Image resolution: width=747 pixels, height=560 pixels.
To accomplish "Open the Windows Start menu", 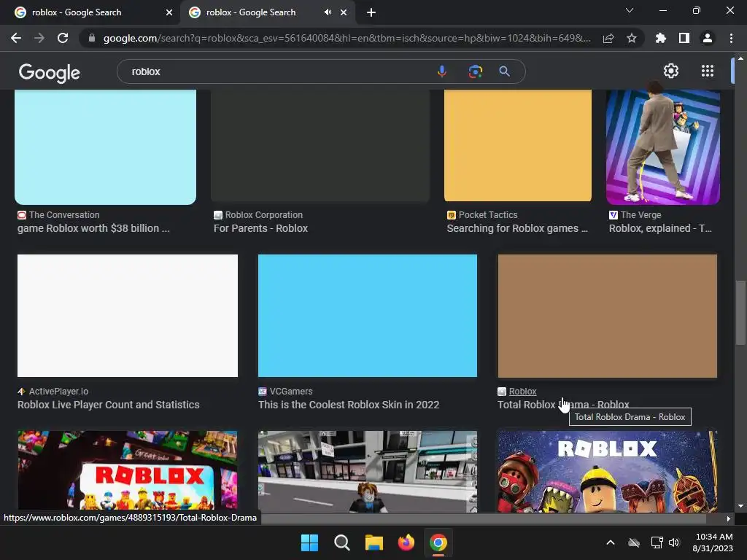I will click(309, 542).
